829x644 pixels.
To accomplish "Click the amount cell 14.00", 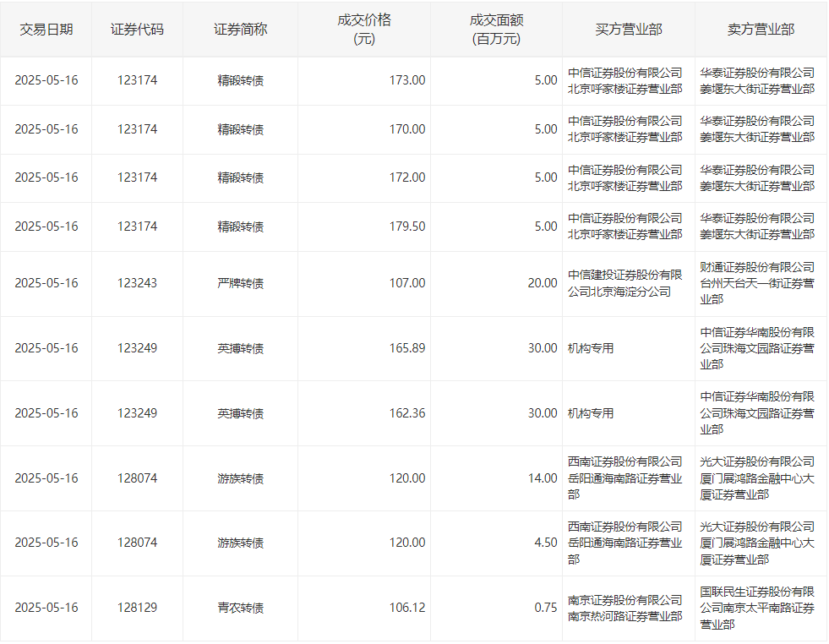I will coord(543,478).
